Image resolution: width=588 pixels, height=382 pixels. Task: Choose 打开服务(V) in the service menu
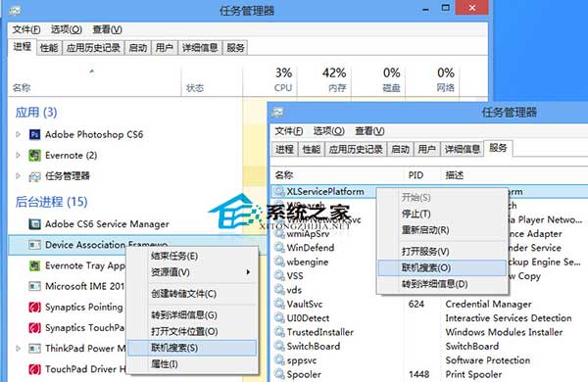pos(443,252)
